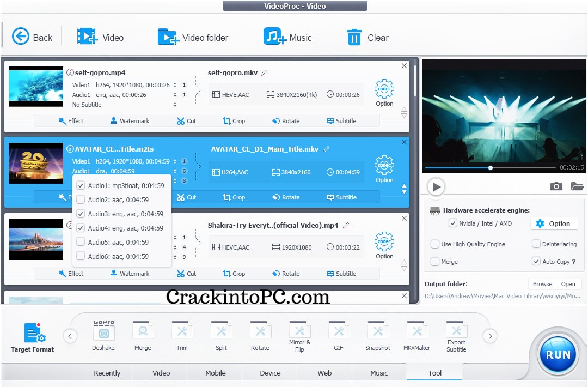This screenshot has height=387, width=588.
Task: Uncheck Audio4: eng, aac track
Action: pyautogui.click(x=80, y=228)
